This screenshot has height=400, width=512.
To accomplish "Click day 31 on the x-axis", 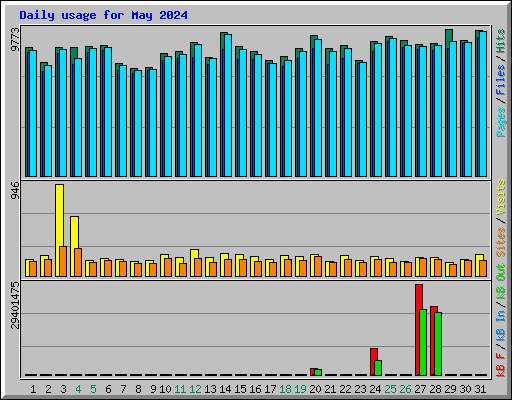I will click(480, 389).
